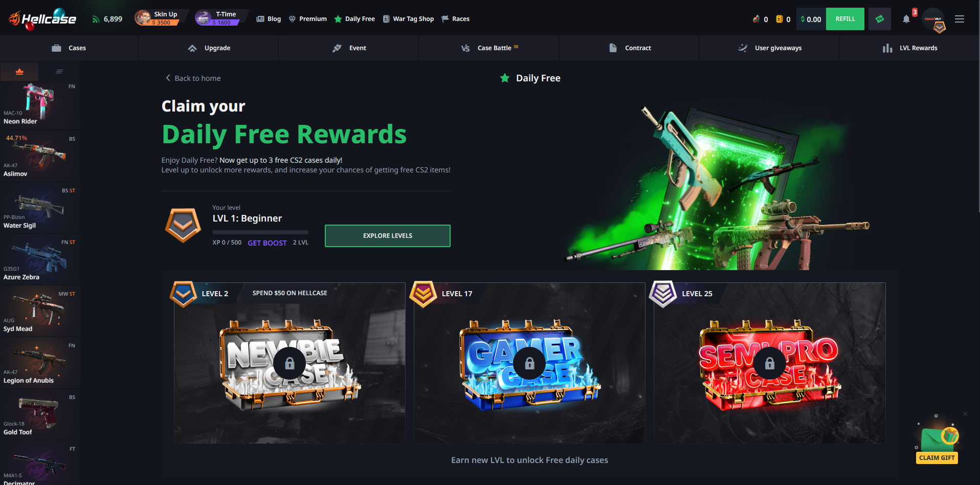This screenshot has width=980, height=485.
Task: Open the notifications bell icon
Action: (x=906, y=19)
